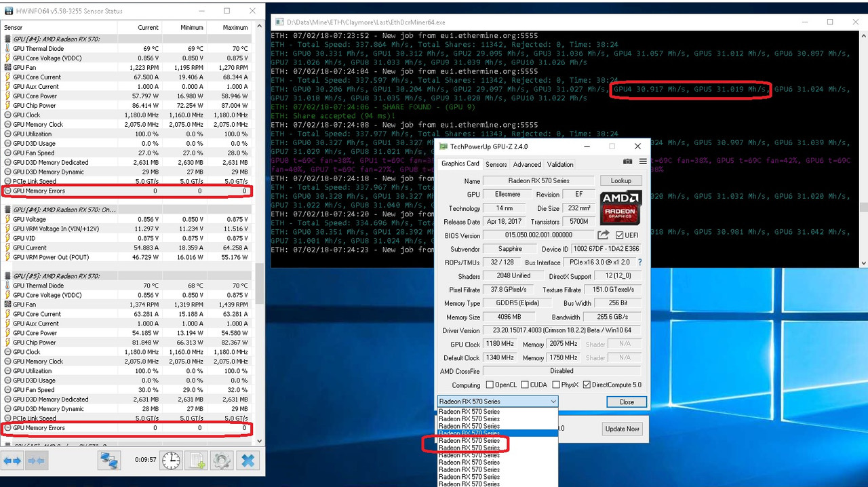Click the HWiNFO collapse-columns arrows button
The image size is (868, 487).
point(37,461)
